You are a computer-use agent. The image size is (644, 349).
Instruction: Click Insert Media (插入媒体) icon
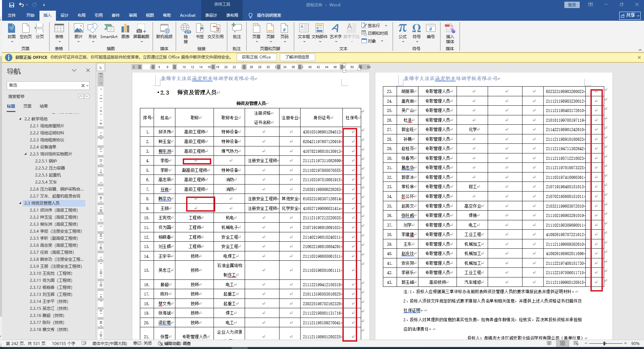coord(450,33)
